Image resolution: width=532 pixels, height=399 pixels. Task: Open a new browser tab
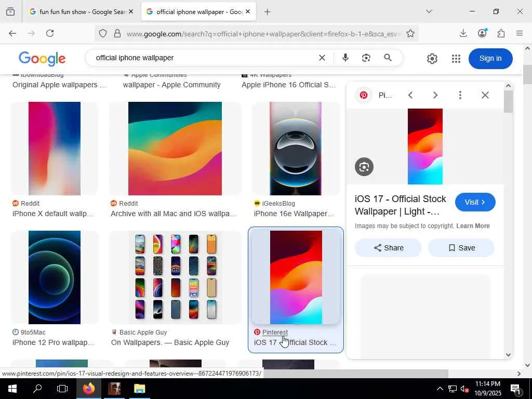268,12
